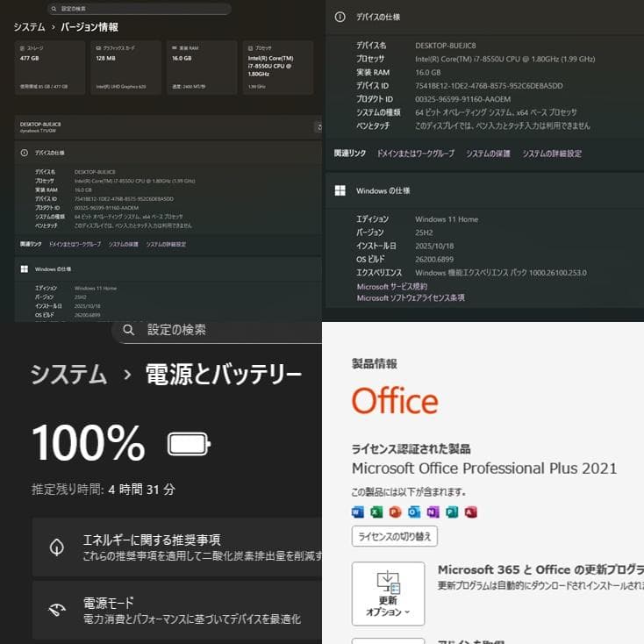644x644 pixels.
Task: Click the 100% battery level text
Action: pos(89,443)
